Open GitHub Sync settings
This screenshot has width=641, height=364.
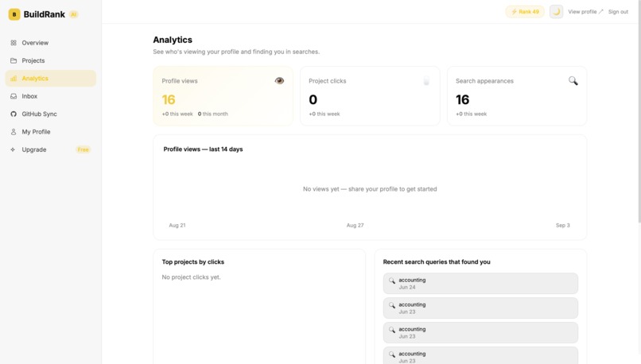[x=51, y=114]
